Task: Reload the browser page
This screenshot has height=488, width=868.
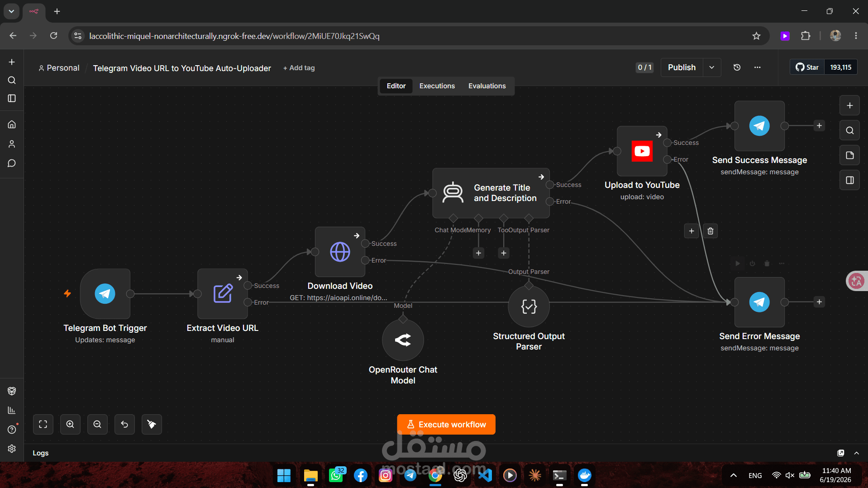Action: click(x=53, y=36)
